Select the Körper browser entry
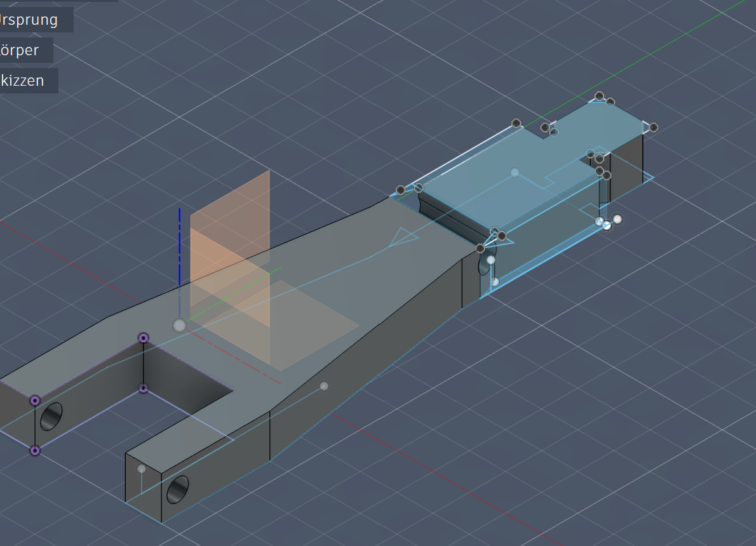Viewport: 756px width, 546px height. tap(19, 50)
